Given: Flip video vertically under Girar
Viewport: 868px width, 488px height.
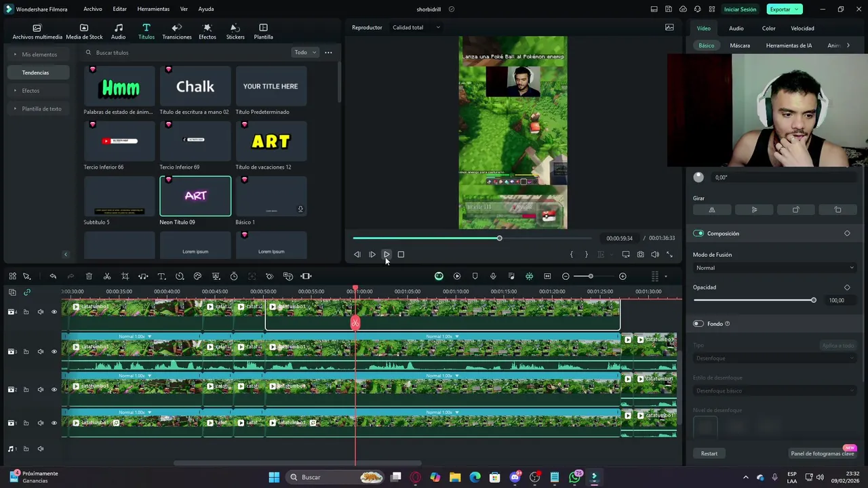Looking at the screenshot, I should coord(754,209).
